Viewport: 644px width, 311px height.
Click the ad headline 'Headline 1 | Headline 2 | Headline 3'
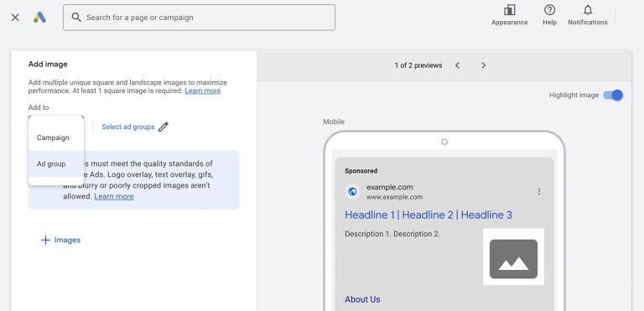(x=428, y=215)
